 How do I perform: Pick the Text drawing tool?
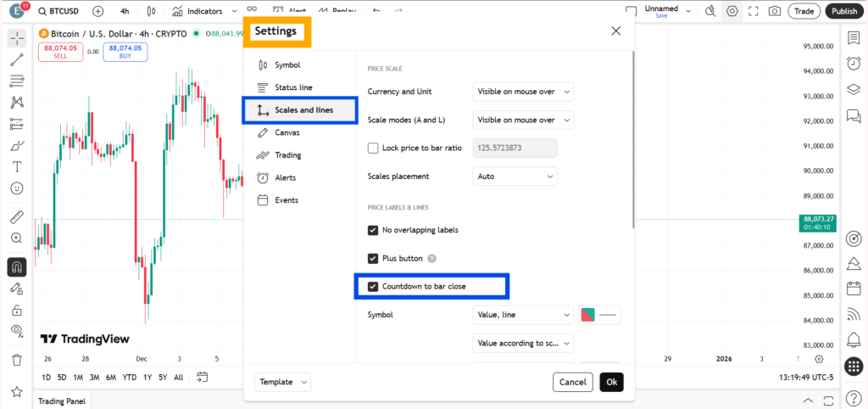tap(17, 166)
